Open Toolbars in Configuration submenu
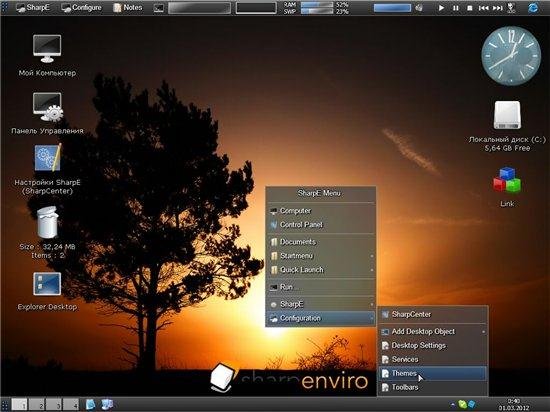The image size is (550, 412). point(433,387)
